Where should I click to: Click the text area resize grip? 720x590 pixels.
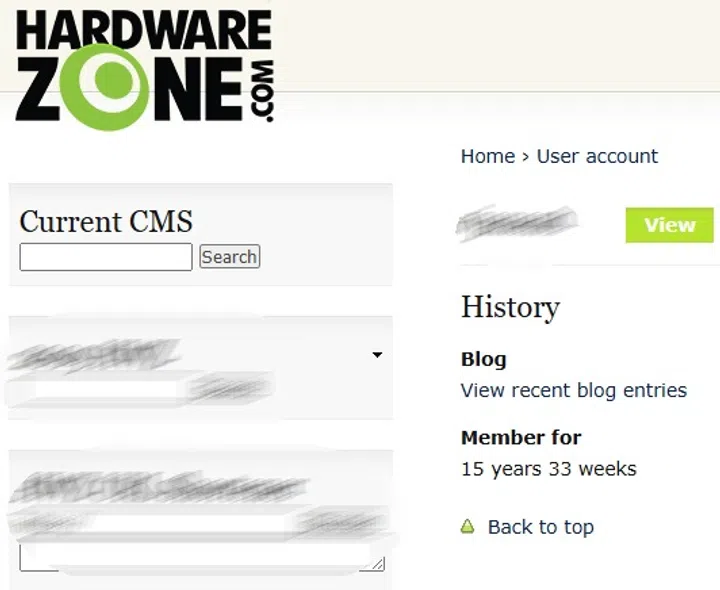pos(378,564)
